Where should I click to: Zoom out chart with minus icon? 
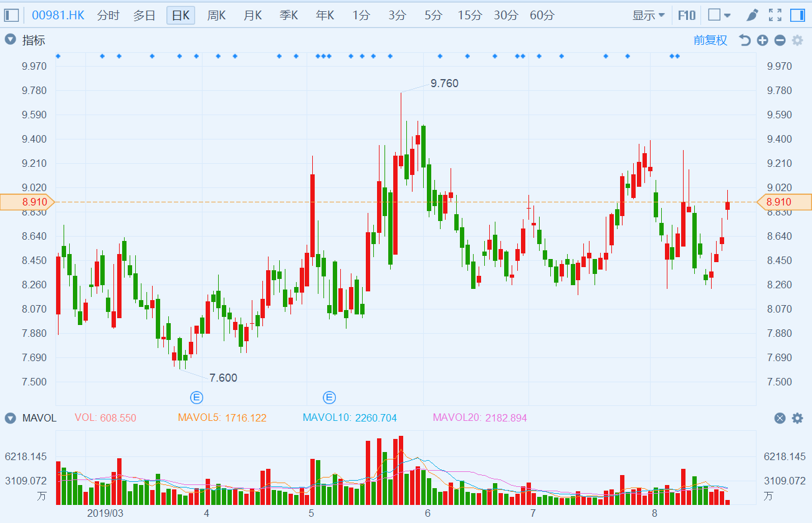tap(780, 40)
